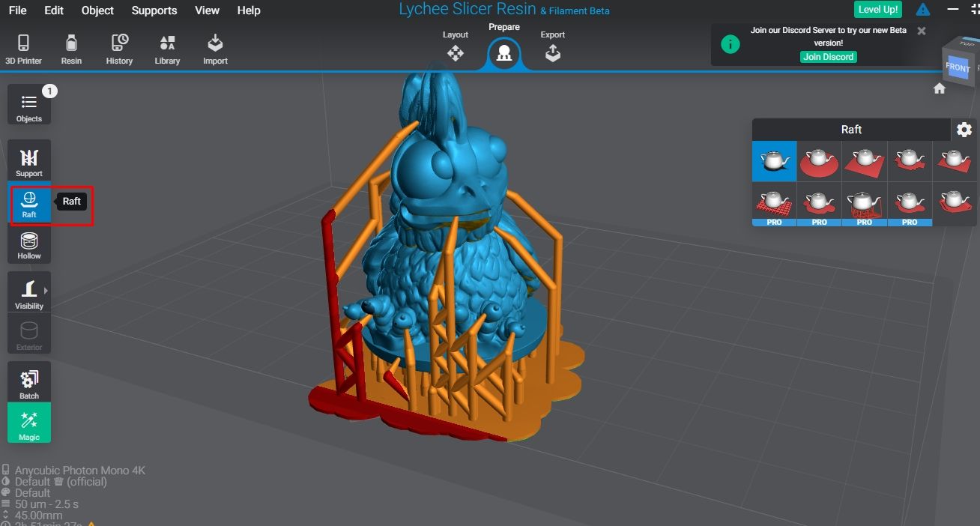Dismiss the Discord beta notification
Image resolution: width=980 pixels, height=526 pixels.
tap(921, 31)
